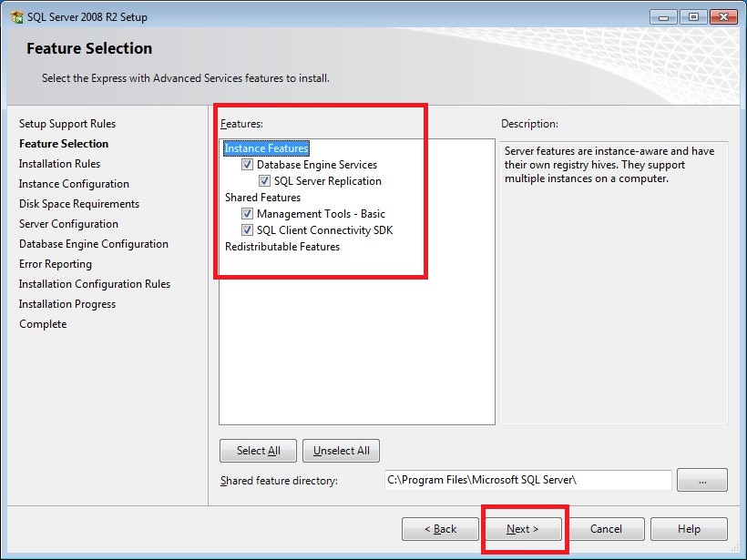This screenshot has height=560, width=747.
Task: Click Setup Support Rules step in sidebar
Action: tap(67, 124)
